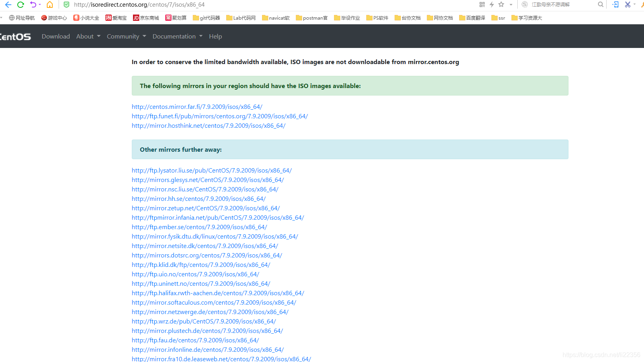Open the navicat软 bookmark folder
644x362 pixels.
[276, 18]
